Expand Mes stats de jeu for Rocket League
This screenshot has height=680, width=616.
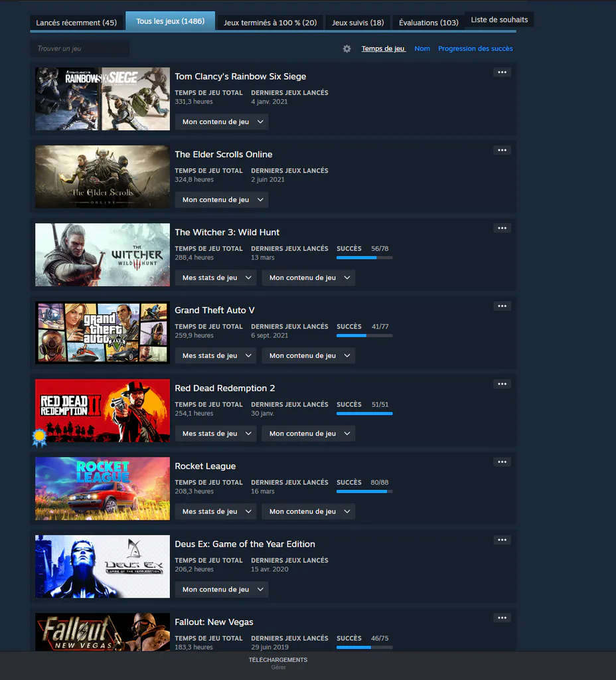click(x=216, y=511)
